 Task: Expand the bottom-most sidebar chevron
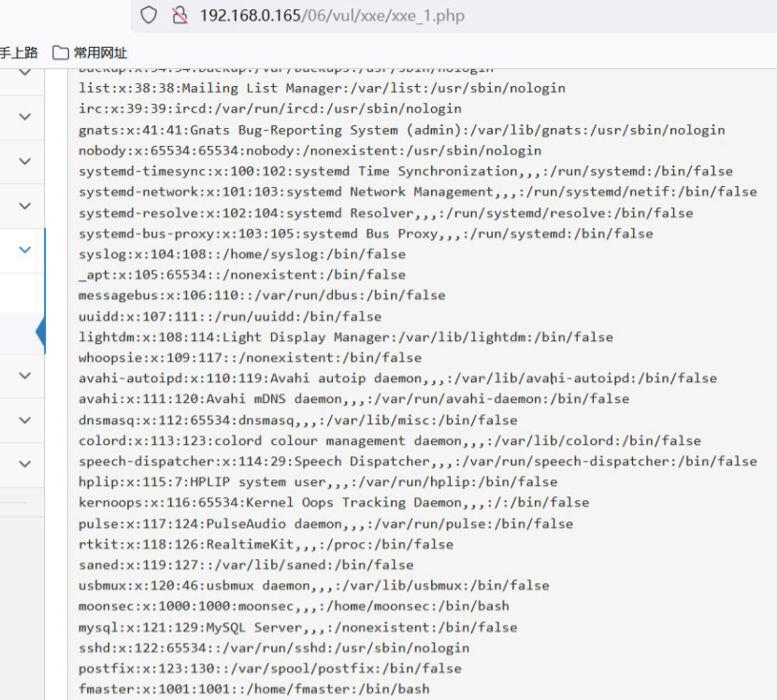click(x=25, y=464)
